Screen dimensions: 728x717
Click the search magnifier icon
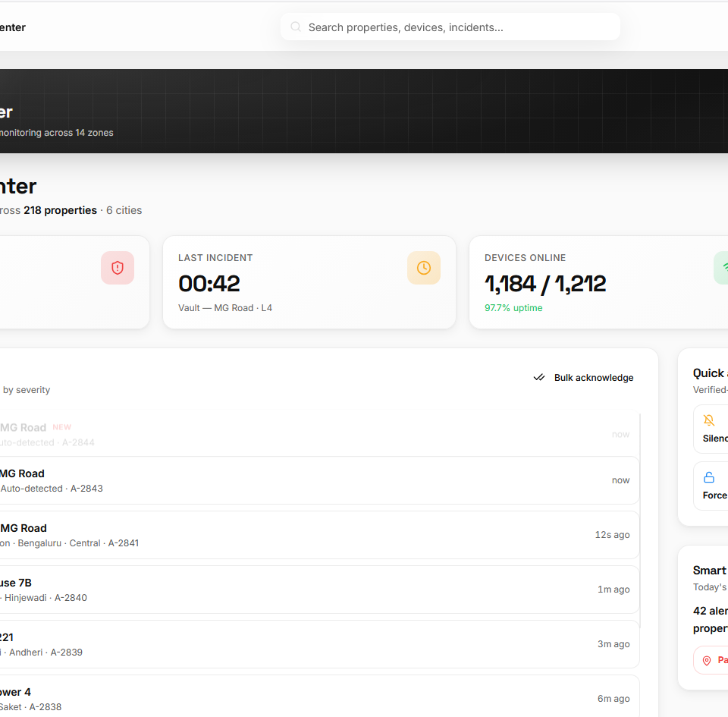click(x=295, y=27)
